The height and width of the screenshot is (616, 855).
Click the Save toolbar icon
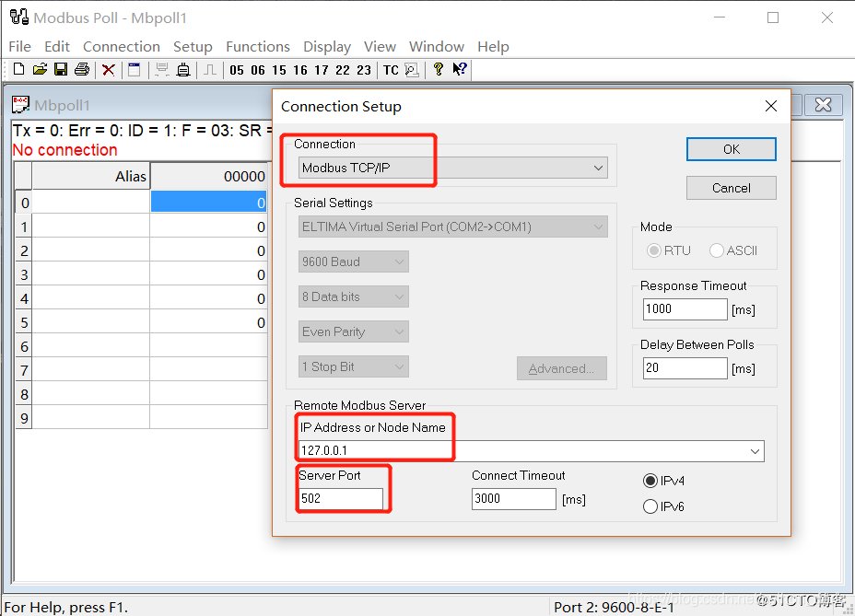click(61, 69)
